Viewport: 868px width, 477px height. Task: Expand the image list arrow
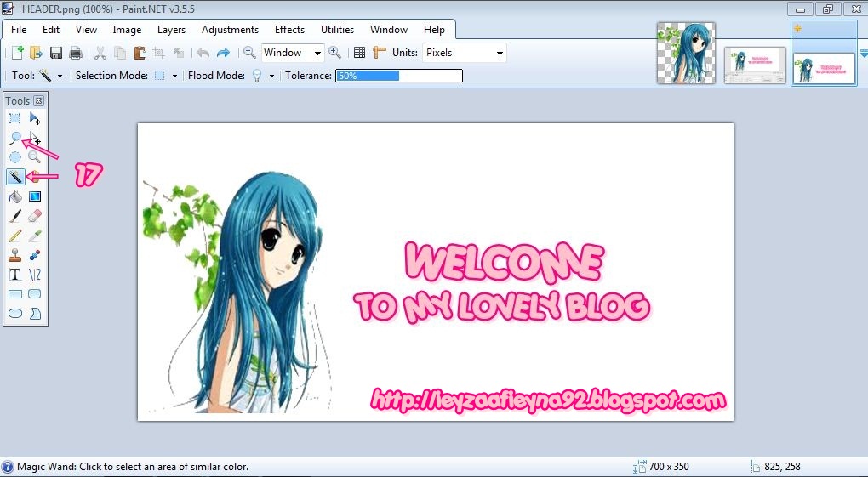click(864, 53)
